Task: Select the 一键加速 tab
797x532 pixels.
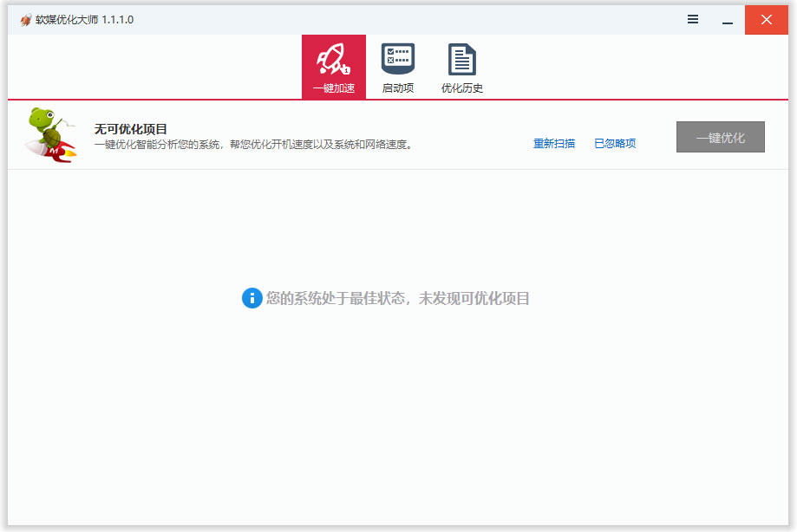Action: click(334, 67)
